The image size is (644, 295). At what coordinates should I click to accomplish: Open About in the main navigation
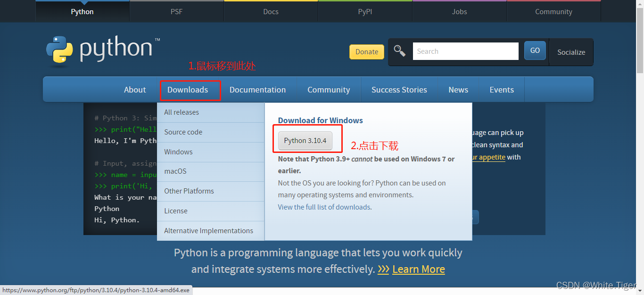(135, 90)
